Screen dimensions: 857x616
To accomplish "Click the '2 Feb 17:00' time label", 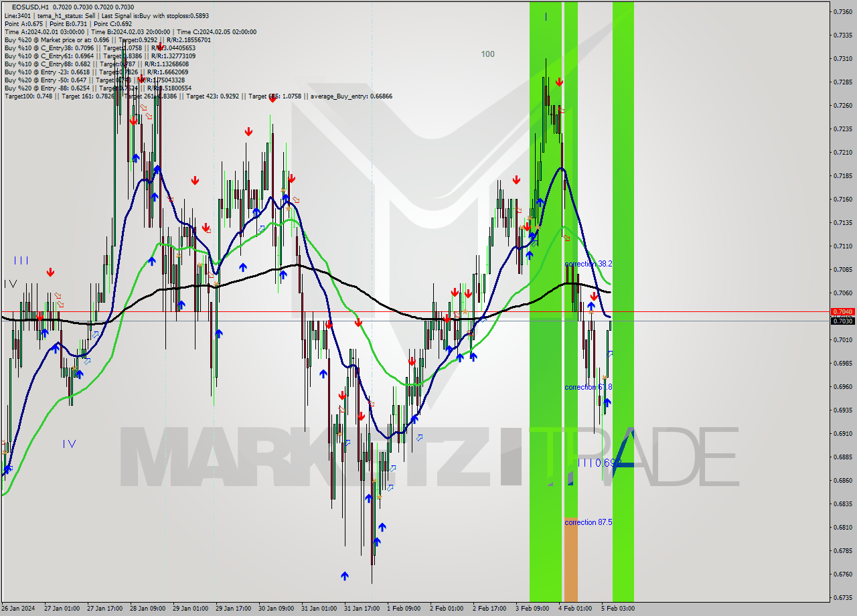I will (489, 609).
